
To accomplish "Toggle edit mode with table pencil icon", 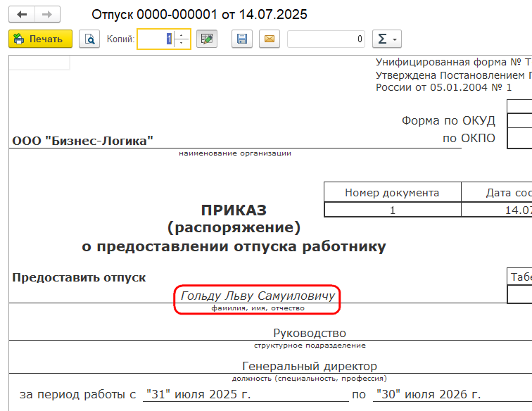I will tap(207, 39).
